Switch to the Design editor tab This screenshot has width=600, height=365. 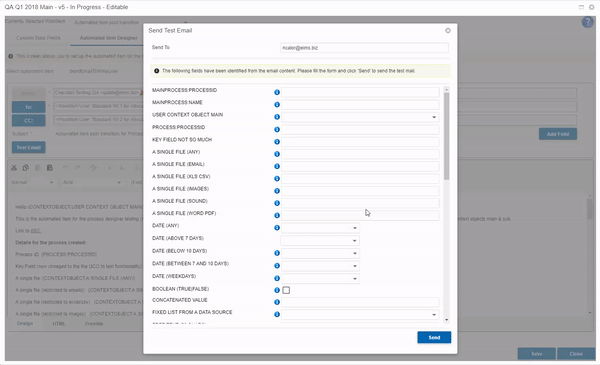tap(25, 324)
